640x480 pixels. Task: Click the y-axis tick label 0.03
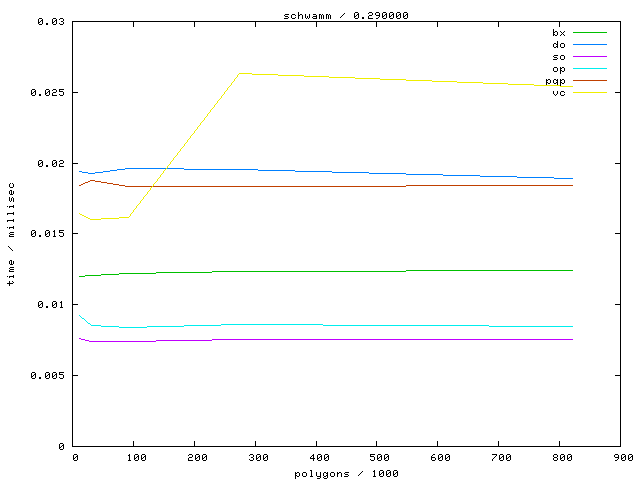pyautogui.click(x=53, y=21)
